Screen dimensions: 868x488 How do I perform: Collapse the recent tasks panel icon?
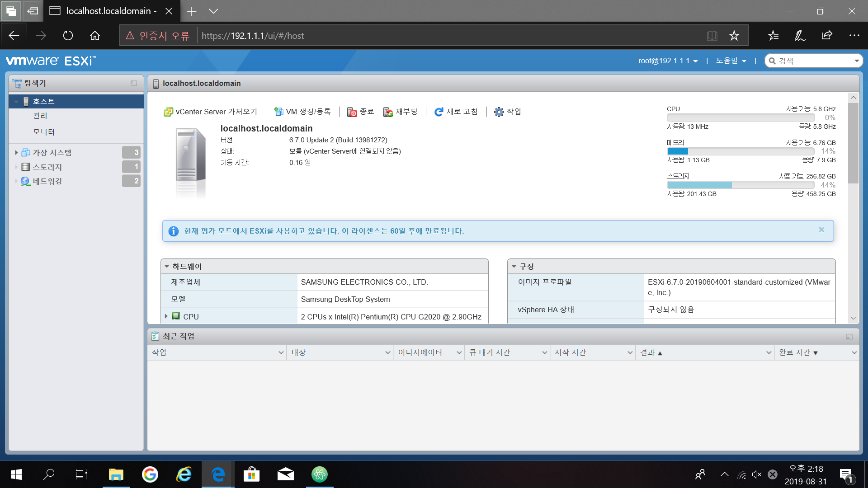click(849, 337)
